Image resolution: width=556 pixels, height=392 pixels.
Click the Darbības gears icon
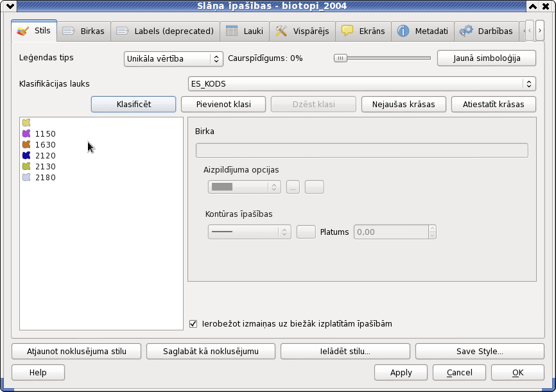466,31
